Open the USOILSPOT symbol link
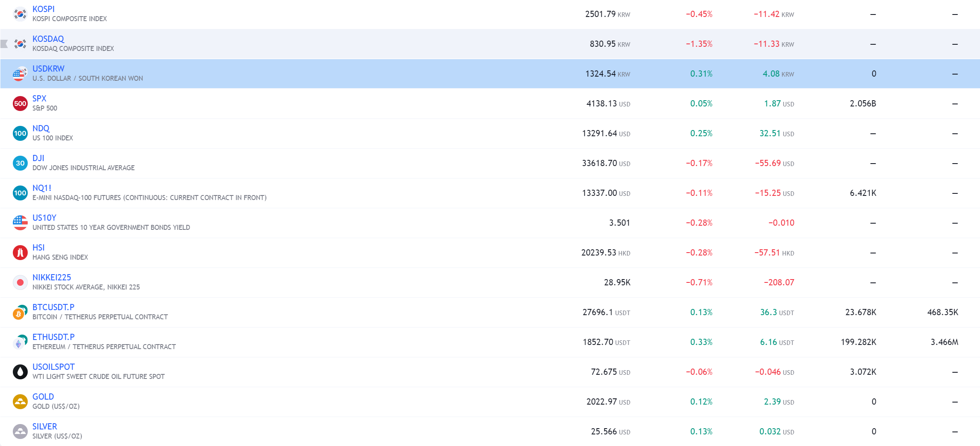The width and height of the screenshot is (980, 446). coord(53,367)
